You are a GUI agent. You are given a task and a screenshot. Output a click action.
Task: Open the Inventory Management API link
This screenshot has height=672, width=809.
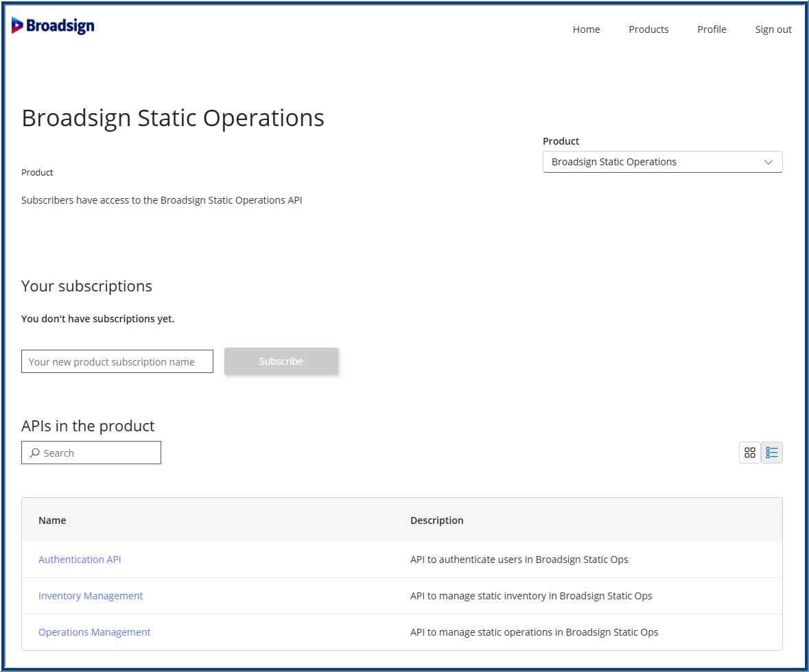(x=91, y=596)
